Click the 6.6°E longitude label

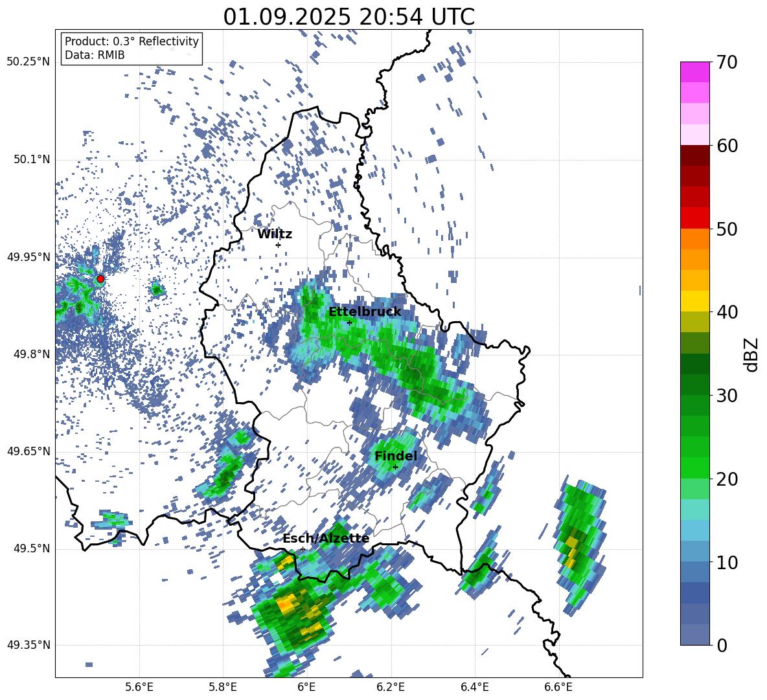[x=558, y=687]
